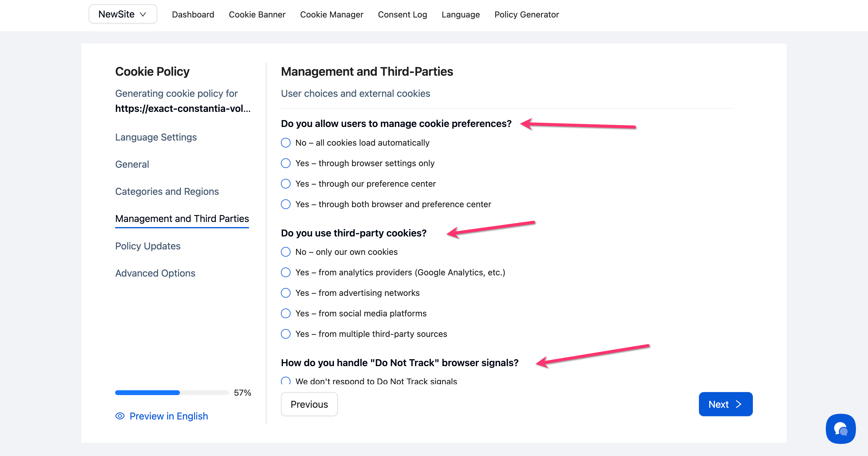The image size is (868, 456).
Task: Open the Cookie Banner menu item
Action: [x=257, y=14]
